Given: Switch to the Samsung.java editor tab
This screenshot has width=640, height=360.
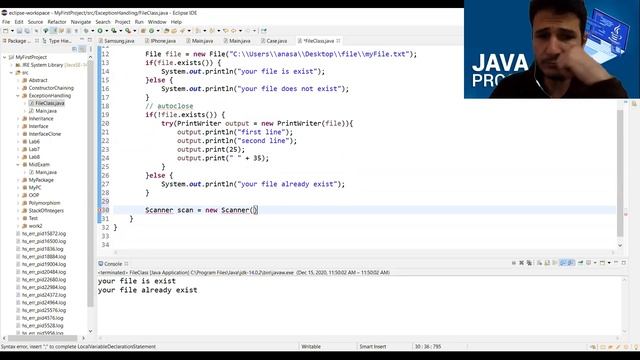Looking at the screenshot, I should click(116, 41).
